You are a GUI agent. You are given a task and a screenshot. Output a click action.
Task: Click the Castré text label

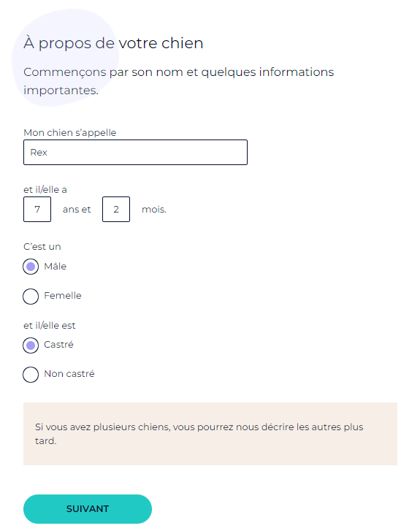click(x=58, y=345)
